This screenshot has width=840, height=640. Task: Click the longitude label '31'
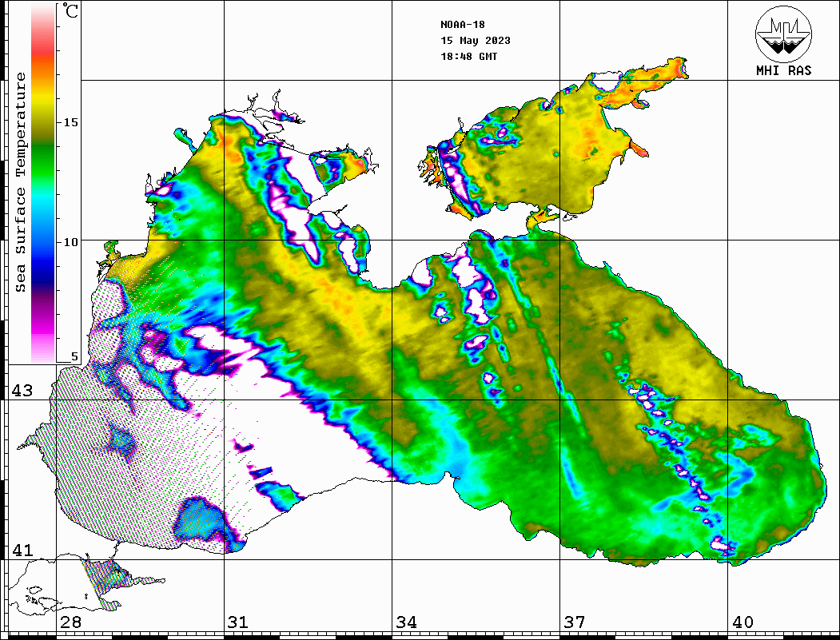238,622
